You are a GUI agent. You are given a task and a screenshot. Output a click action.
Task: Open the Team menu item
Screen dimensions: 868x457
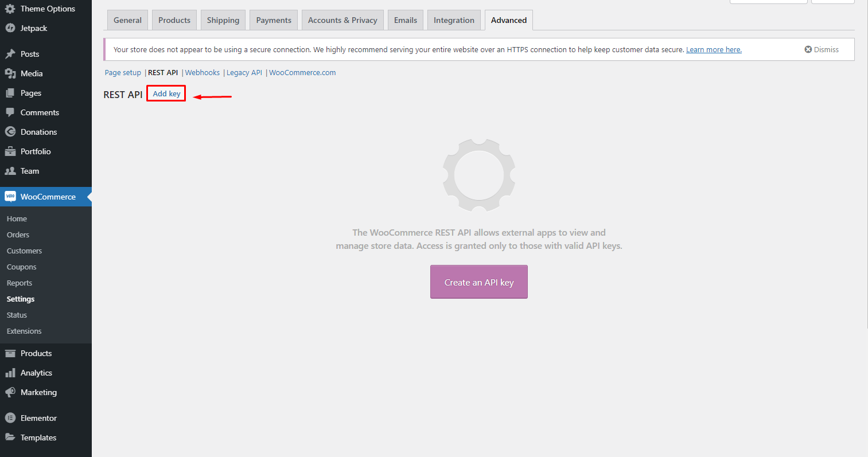point(46,171)
